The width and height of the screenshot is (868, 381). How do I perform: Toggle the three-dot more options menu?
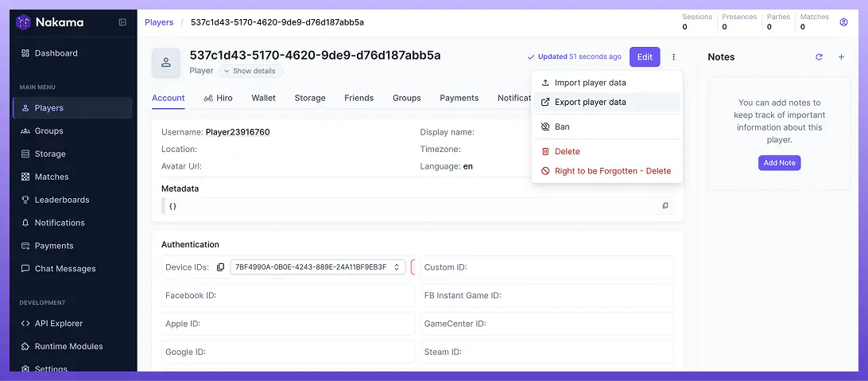pyautogui.click(x=674, y=57)
